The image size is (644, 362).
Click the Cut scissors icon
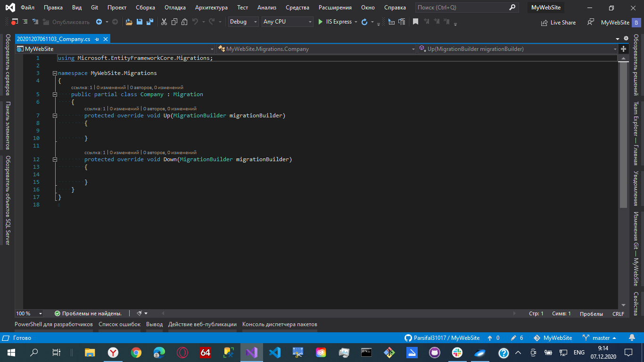[x=164, y=22]
